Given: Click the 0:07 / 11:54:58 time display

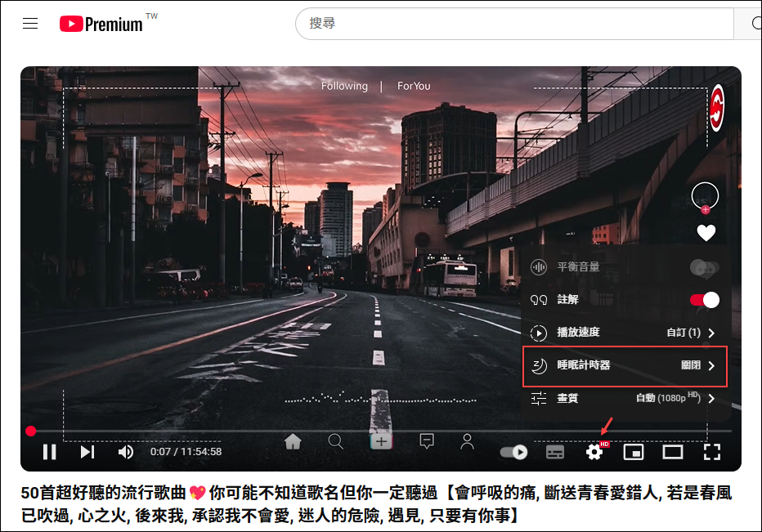Looking at the screenshot, I should pyautogui.click(x=186, y=452).
